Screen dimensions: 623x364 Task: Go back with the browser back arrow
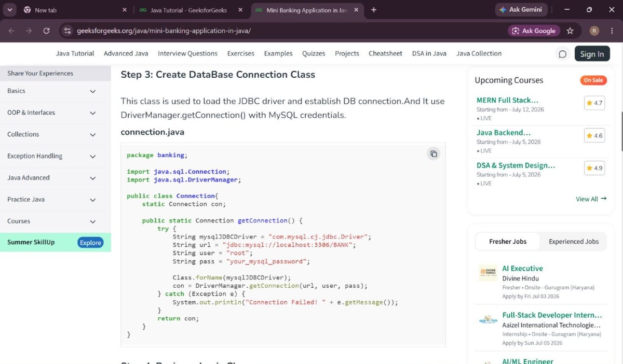click(11, 31)
